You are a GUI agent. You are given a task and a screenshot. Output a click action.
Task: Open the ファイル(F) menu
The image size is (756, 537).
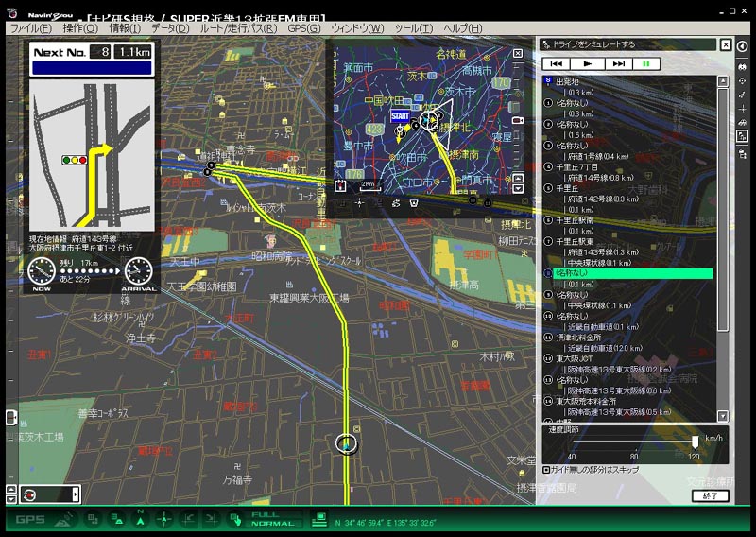point(31,28)
